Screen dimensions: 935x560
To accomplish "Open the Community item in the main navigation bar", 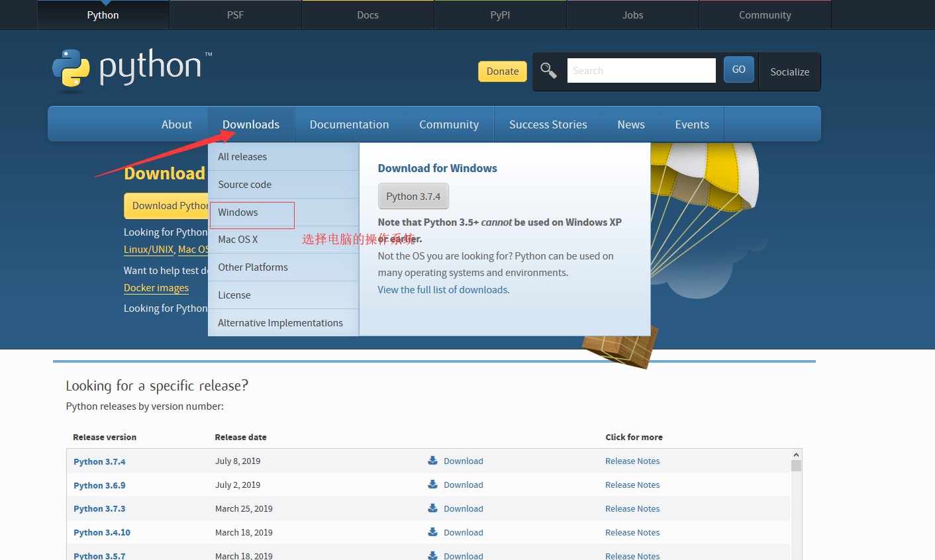I will click(x=449, y=124).
